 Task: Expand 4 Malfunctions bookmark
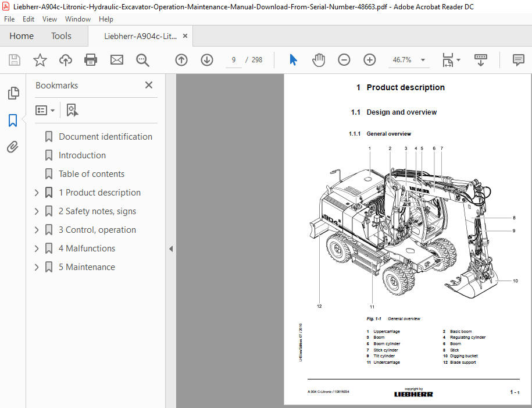[37, 249]
